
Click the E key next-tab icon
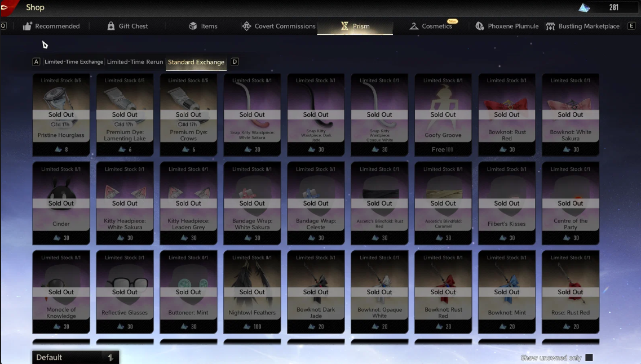[x=631, y=26]
